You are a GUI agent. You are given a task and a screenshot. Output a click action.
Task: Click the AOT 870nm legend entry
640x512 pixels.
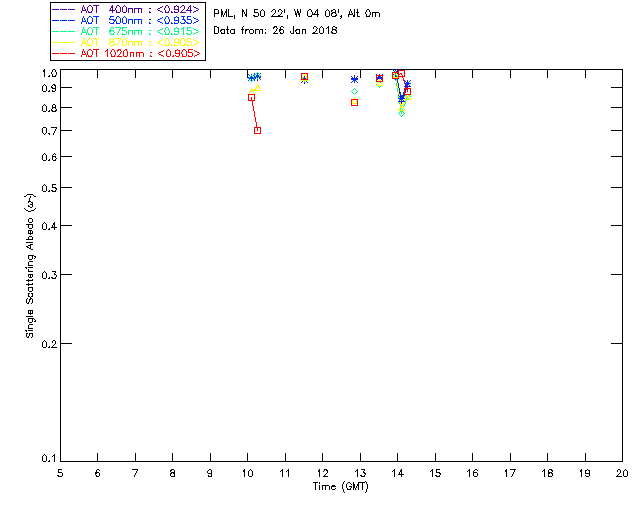tap(126, 42)
